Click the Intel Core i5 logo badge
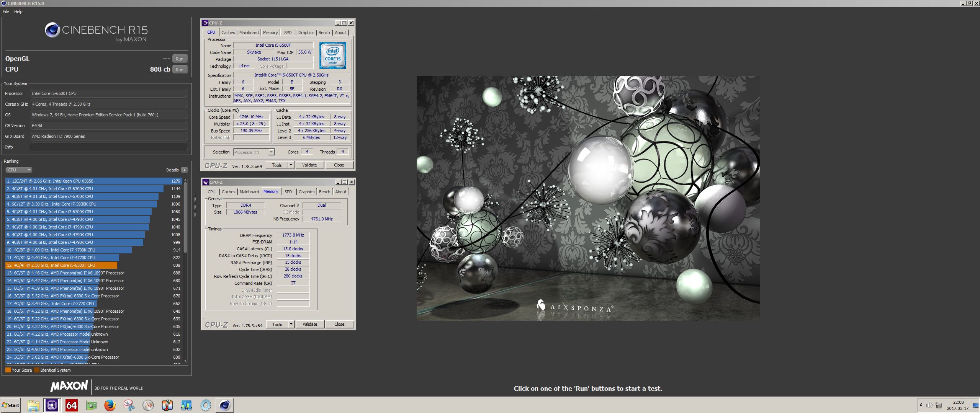This screenshot has width=980, height=413. coord(333,56)
